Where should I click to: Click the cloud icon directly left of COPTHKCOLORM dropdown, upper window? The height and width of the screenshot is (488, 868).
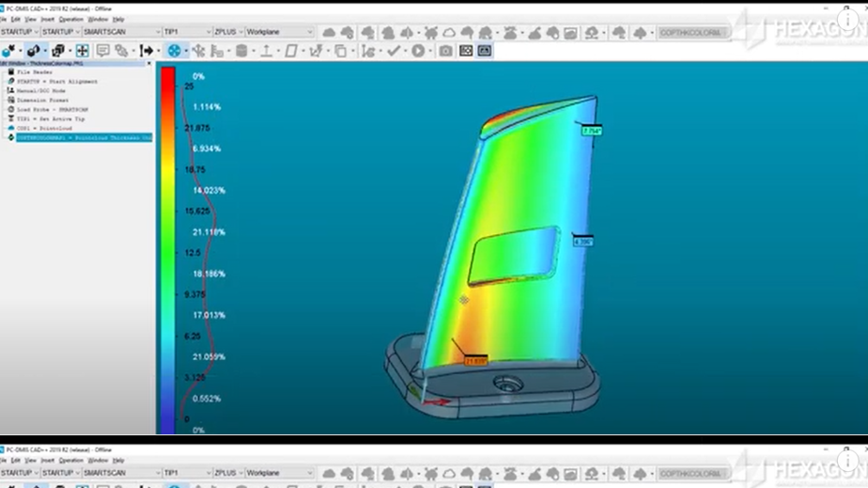(640, 33)
